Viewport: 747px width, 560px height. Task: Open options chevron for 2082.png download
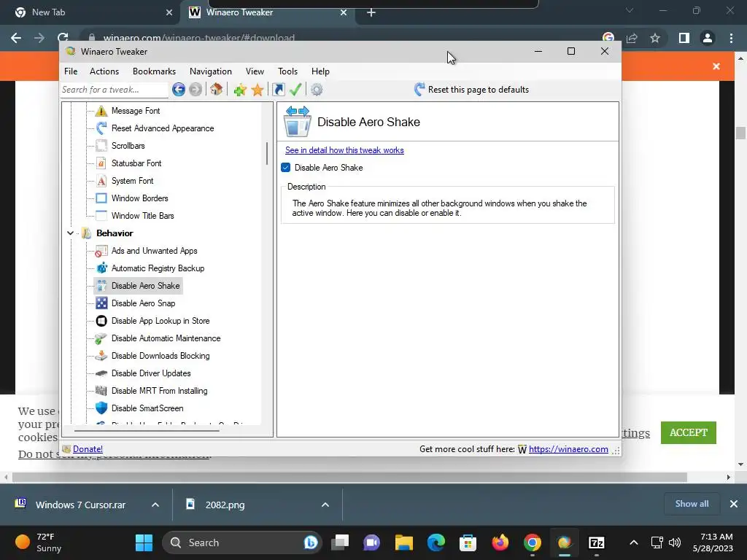325,505
